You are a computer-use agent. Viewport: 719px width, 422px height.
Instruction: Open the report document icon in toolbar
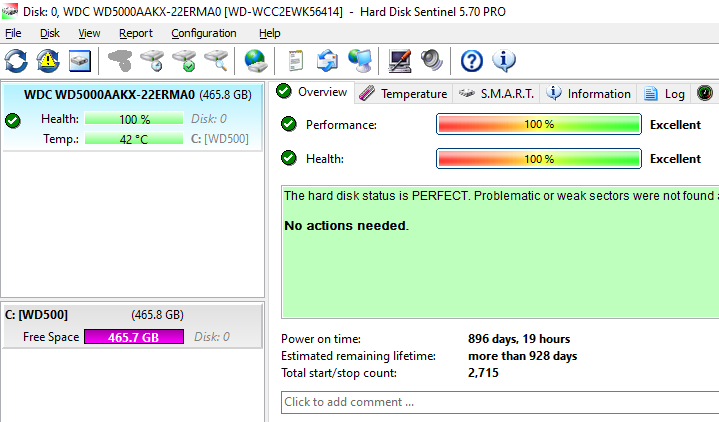[x=297, y=61]
